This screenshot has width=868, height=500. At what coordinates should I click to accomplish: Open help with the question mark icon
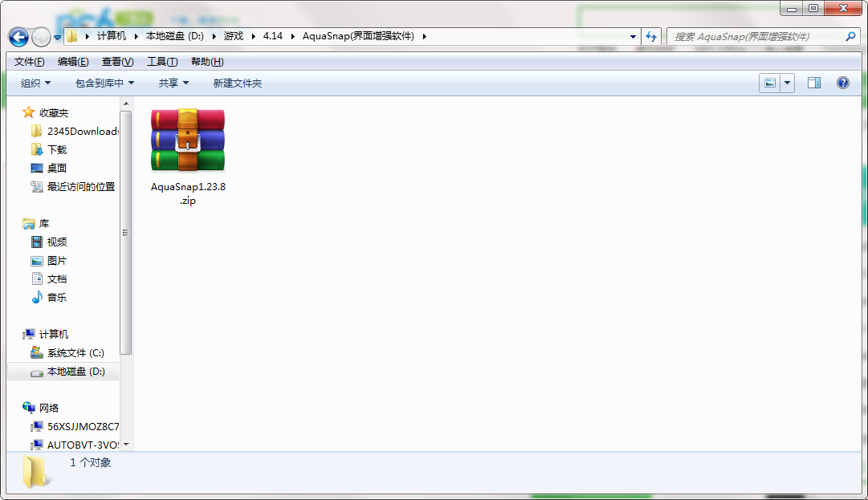tap(842, 83)
